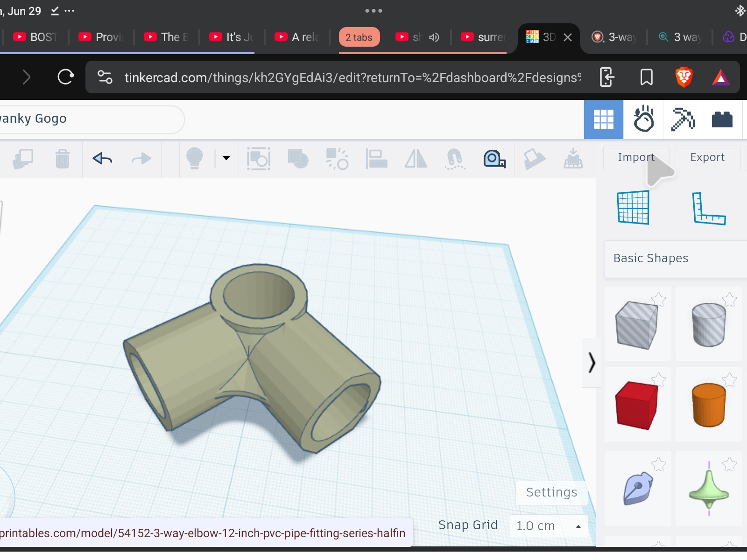
Task: Toggle Show All lightbulb icon
Action: point(195,159)
